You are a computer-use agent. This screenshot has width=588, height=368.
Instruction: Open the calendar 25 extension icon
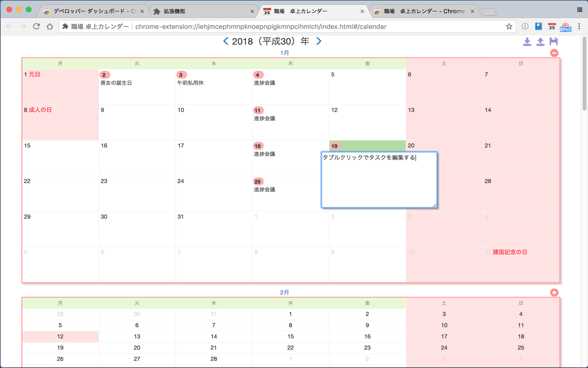click(552, 27)
